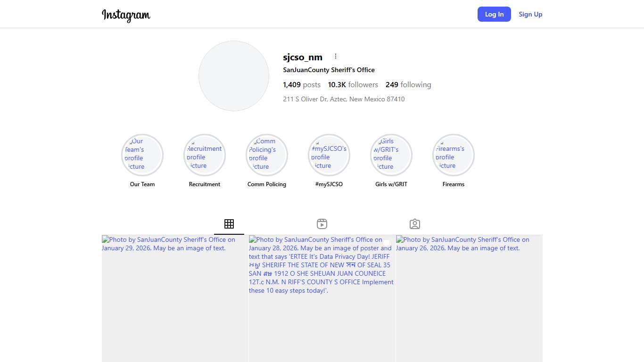Screen dimensions: 644x362
Task: View the Comm Policing highlight
Action: pyautogui.click(x=267, y=155)
